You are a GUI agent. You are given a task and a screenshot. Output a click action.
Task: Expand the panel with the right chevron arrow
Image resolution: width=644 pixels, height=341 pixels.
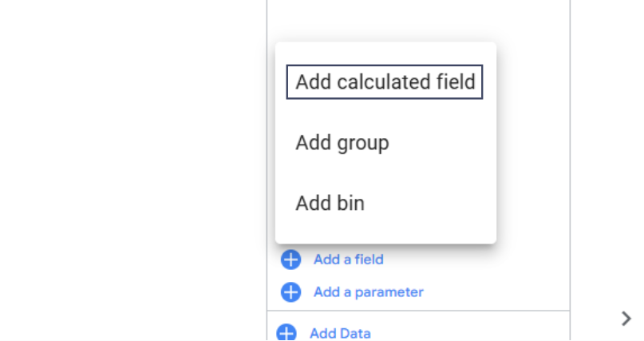click(x=626, y=319)
